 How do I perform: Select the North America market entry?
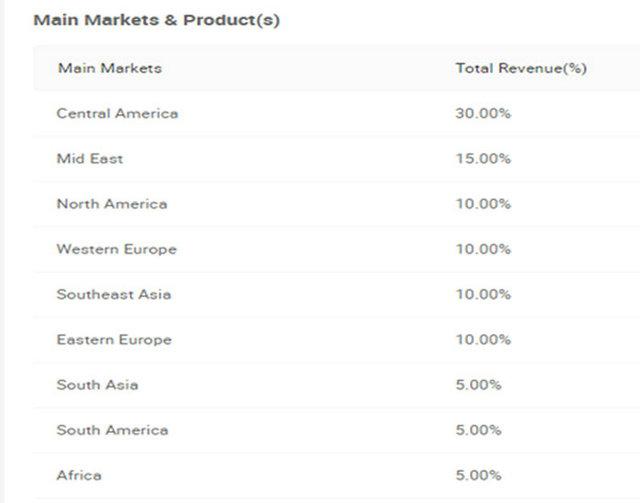pyautogui.click(x=112, y=204)
